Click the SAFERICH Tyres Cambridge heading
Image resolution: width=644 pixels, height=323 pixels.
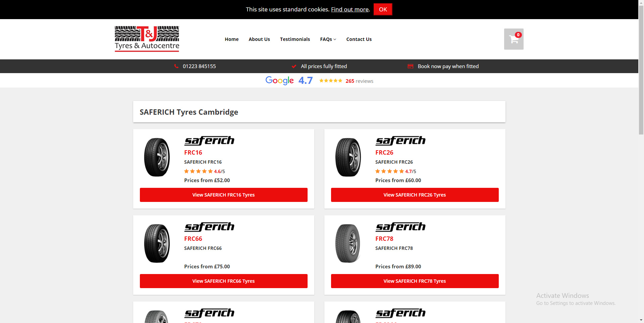pos(189,112)
